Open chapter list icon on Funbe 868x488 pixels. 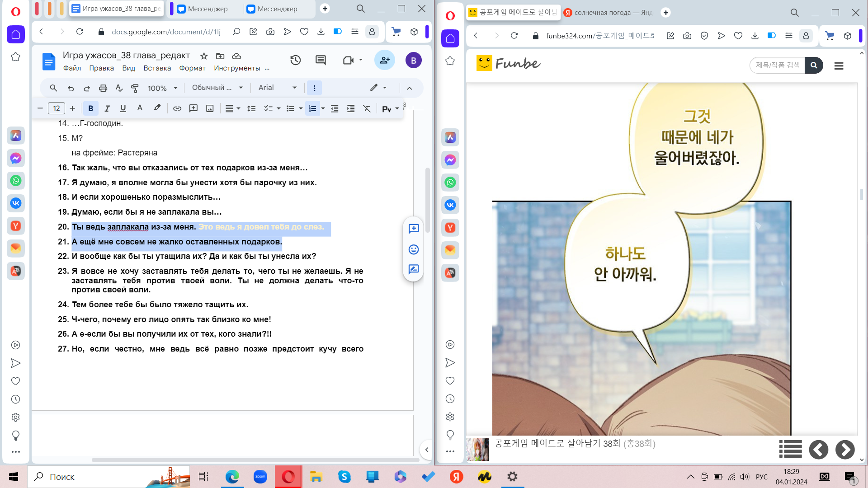(790, 449)
